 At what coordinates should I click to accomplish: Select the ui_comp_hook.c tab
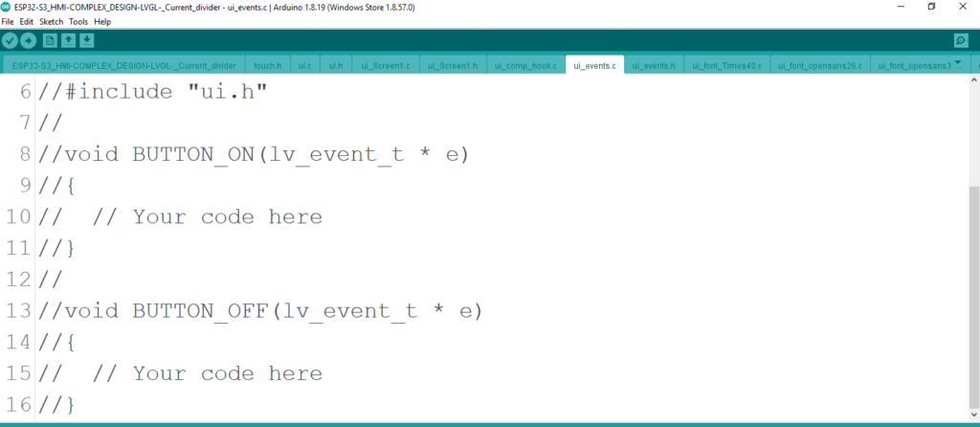pyautogui.click(x=525, y=66)
